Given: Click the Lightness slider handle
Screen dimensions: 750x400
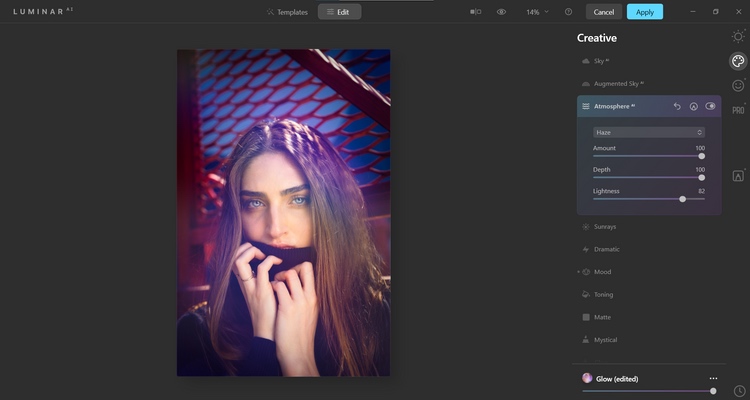Looking at the screenshot, I should click(683, 199).
